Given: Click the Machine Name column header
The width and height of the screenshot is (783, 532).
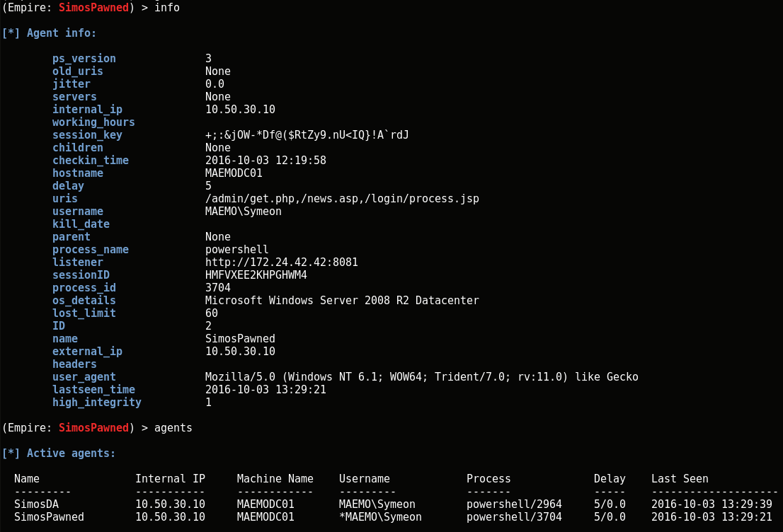Looking at the screenshot, I should pyautogui.click(x=275, y=479).
